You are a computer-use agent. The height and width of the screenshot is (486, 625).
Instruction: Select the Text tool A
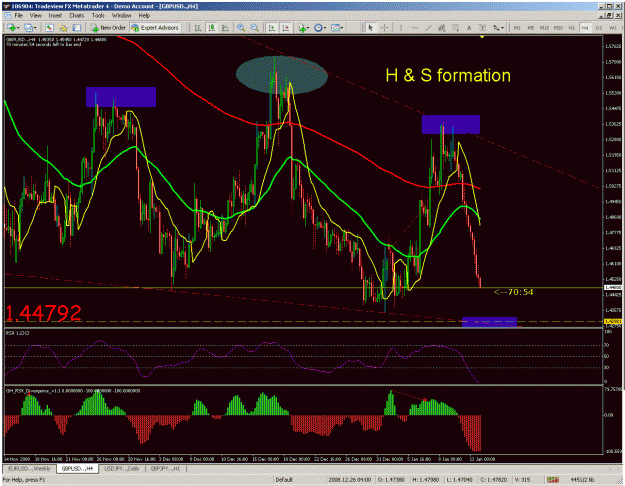469,28
